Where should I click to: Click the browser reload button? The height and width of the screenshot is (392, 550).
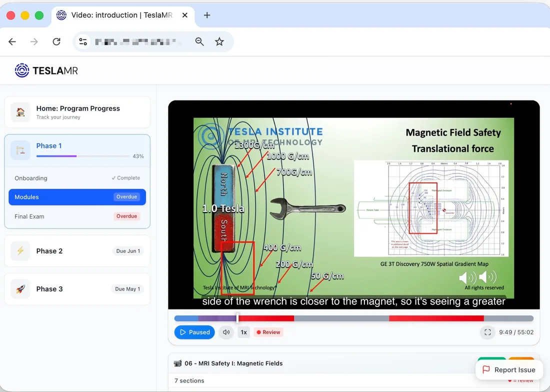coord(56,41)
